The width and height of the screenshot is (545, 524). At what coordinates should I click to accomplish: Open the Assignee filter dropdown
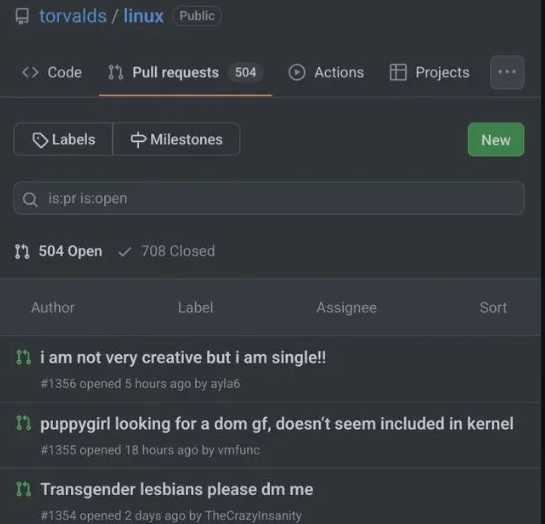pos(347,308)
